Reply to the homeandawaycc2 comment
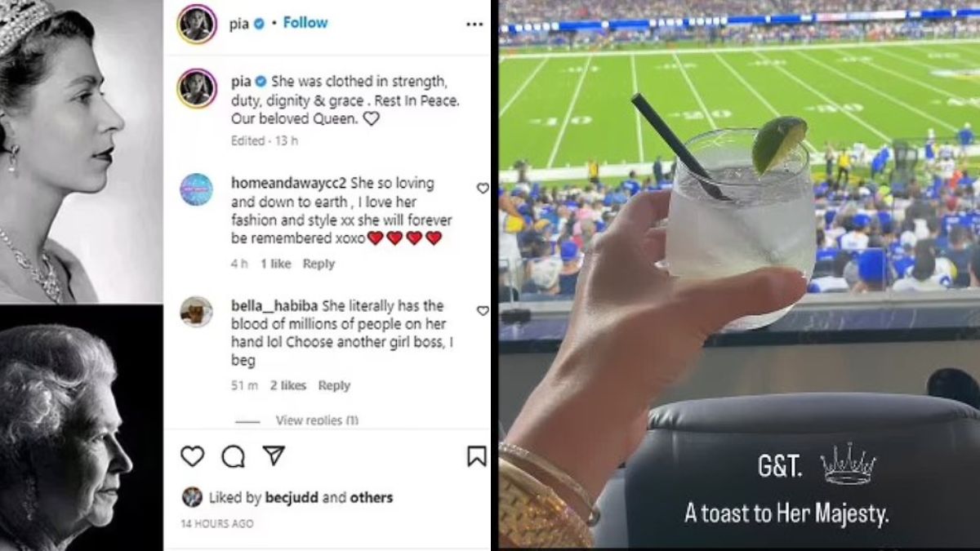This screenshot has height=551, width=980. click(x=318, y=264)
